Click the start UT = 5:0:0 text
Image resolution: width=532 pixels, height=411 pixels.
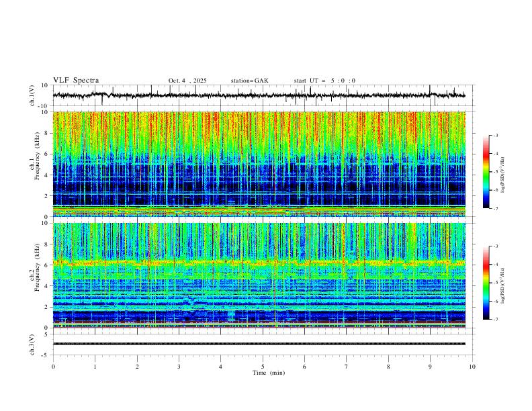pos(324,81)
